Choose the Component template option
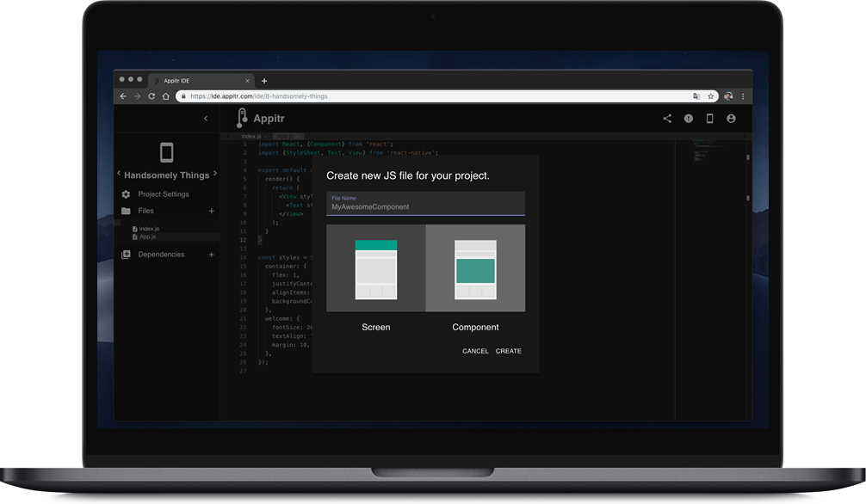This screenshot has width=866, height=504. click(x=475, y=268)
